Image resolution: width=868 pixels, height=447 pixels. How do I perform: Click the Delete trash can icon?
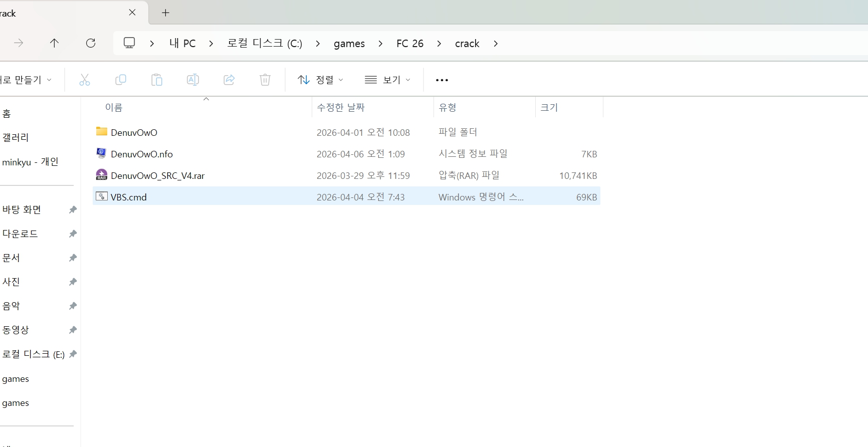(x=265, y=80)
